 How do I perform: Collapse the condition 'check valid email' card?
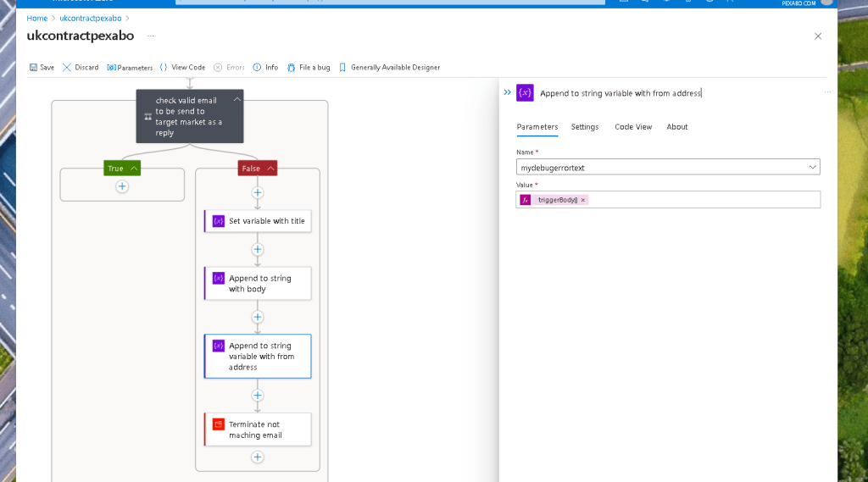[x=237, y=100]
